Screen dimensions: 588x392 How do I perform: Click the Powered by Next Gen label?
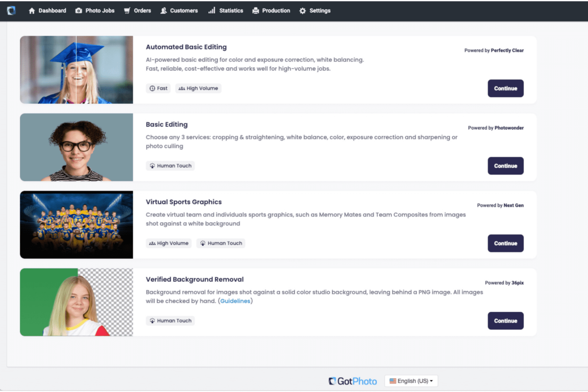coord(500,205)
